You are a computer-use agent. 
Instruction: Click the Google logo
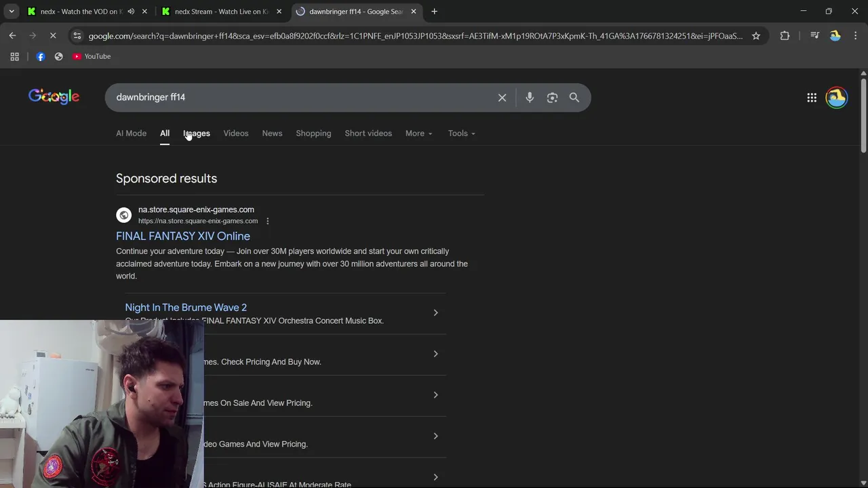[x=54, y=97]
